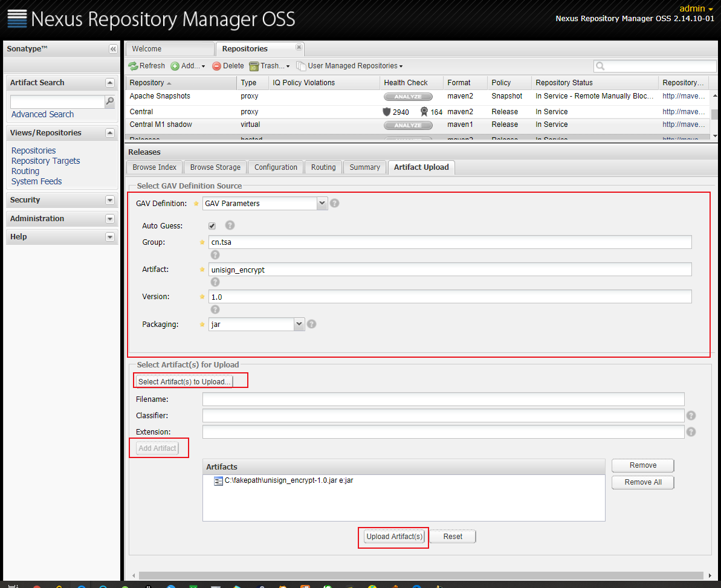Click the help icon beside Classifier field
The width and height of the screenshot is (721, 588).
pos(691,416)
